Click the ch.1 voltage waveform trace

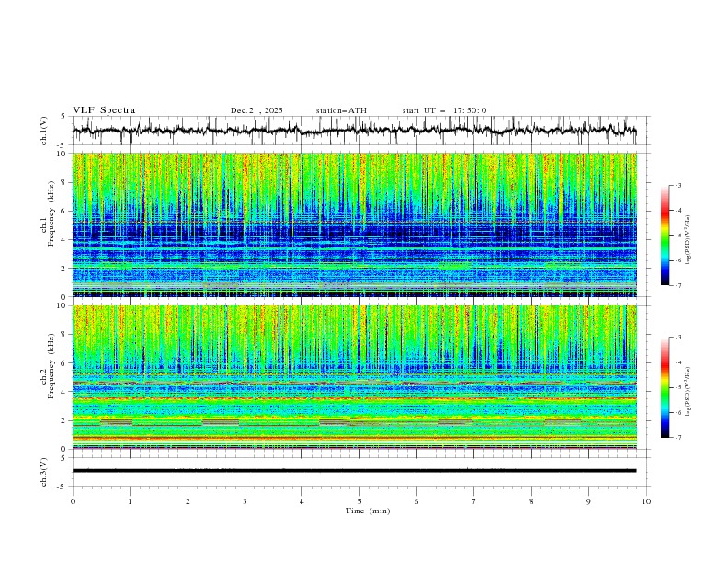(x=354, y=131)
